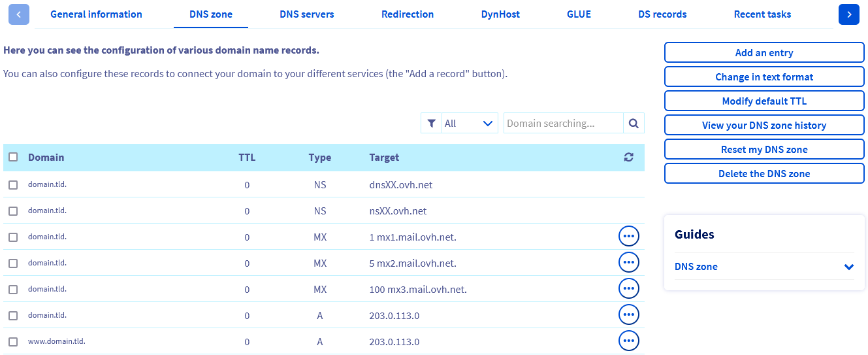Screen dimensions: 868x355
Task: Open the DynHost tab
Action: coord(500,14)
